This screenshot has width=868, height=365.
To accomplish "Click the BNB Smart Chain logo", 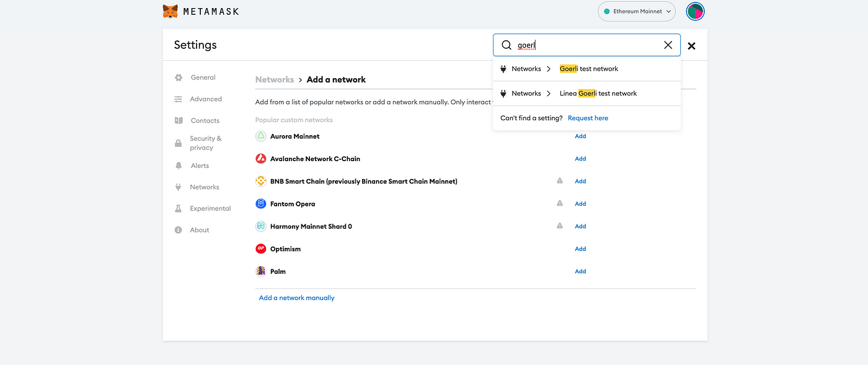I will click(x=261, y=182).
